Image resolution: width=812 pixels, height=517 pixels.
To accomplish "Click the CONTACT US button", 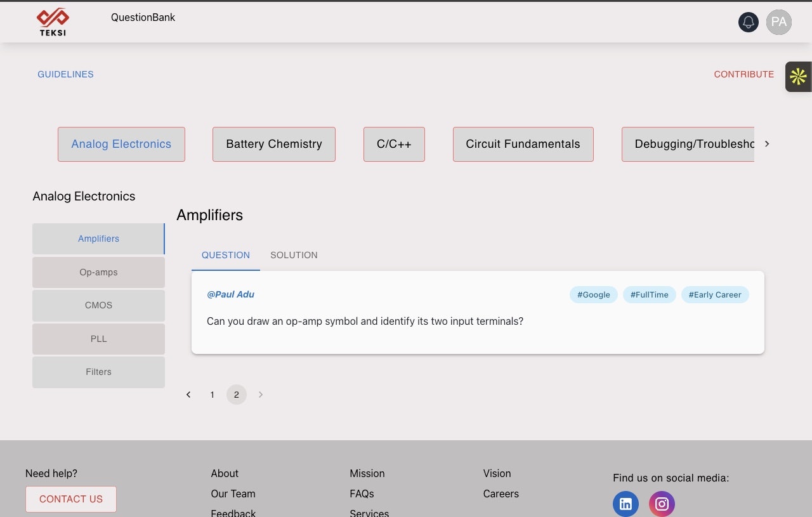I will pos(71,499).
